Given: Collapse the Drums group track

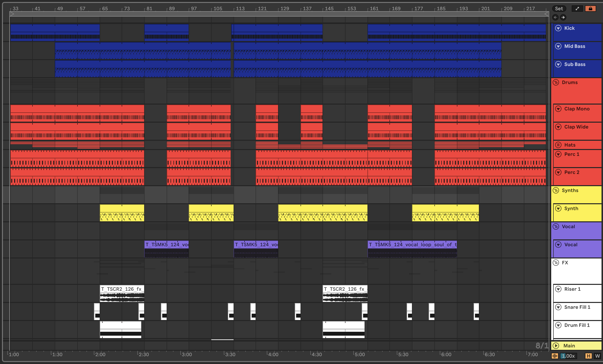Looking at the screenshot, I should (556, 82).
